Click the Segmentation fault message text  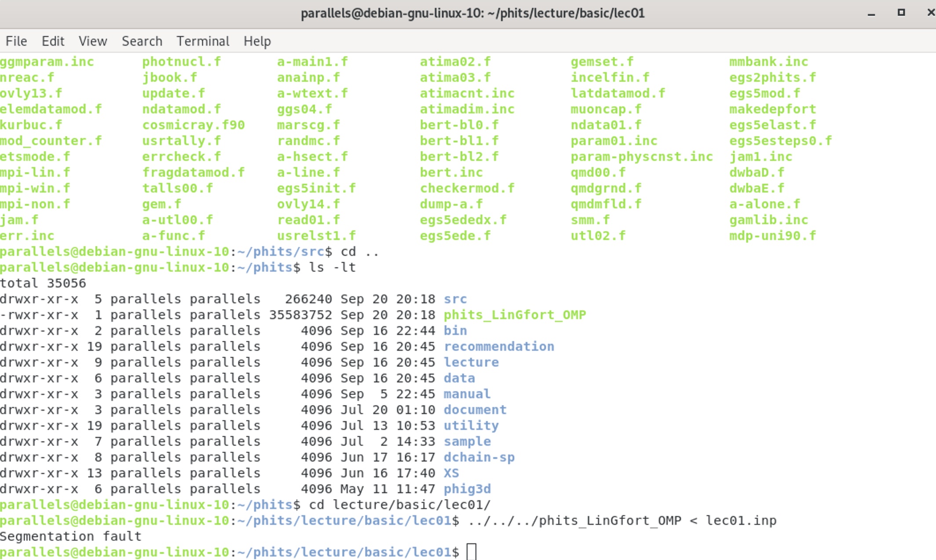70,536
